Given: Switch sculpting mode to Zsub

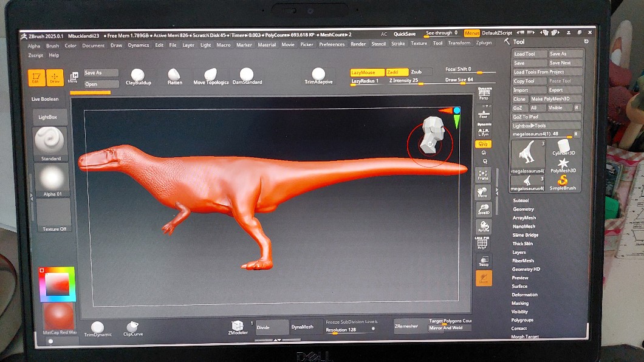Looking at the screenshot, I should (417, 72).
